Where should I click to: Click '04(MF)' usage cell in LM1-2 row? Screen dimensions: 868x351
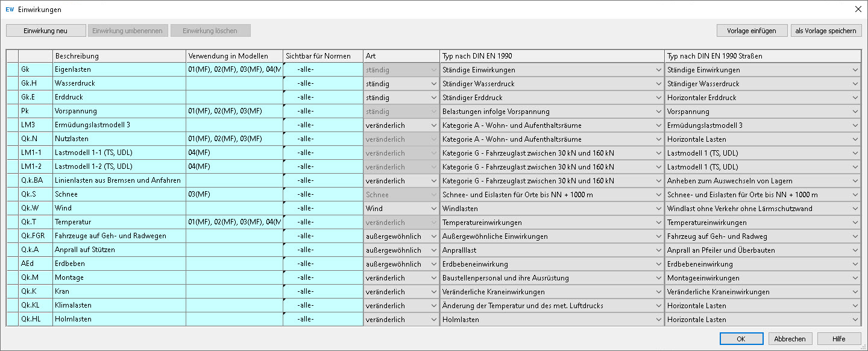(234, 167)
